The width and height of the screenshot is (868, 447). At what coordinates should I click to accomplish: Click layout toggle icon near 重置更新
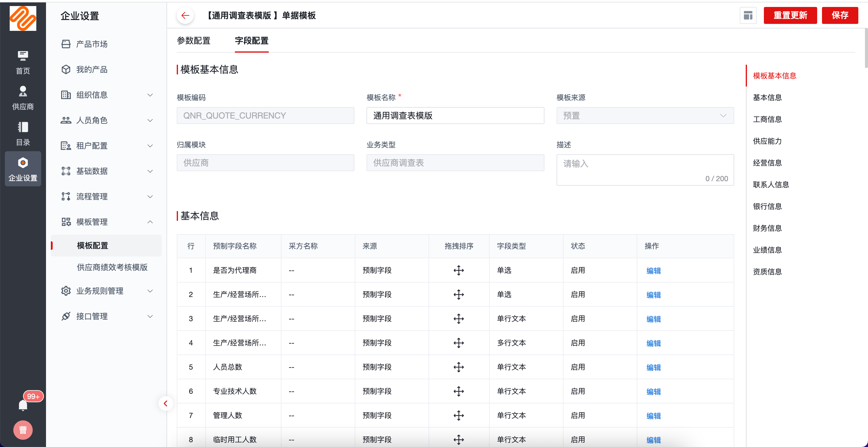click(x=748, y=15)
